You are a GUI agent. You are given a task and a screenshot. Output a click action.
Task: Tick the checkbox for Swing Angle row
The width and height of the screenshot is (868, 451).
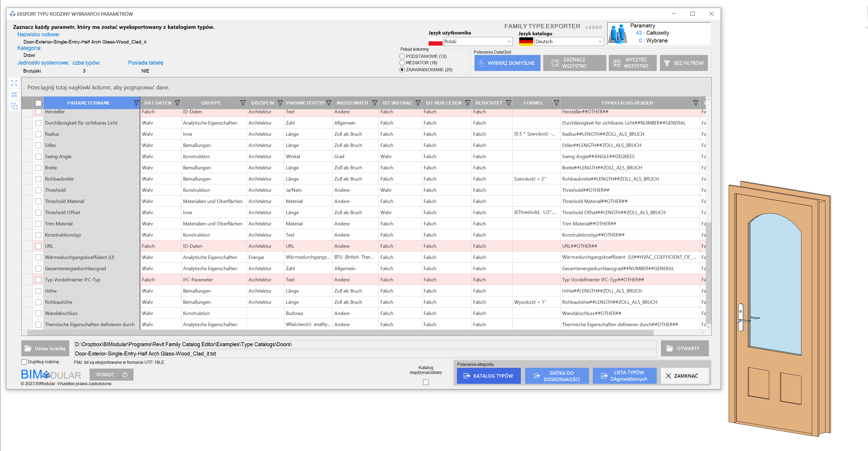click(x=38, y=157)
